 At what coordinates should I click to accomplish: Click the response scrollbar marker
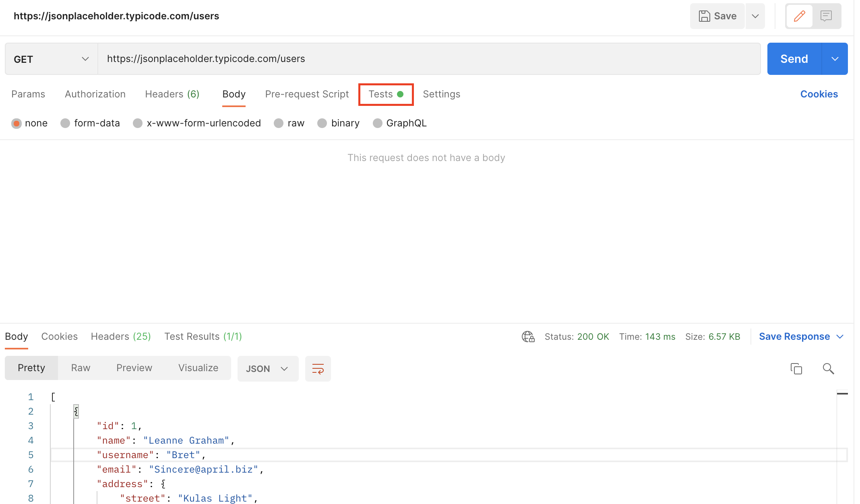tap(842, 393)
